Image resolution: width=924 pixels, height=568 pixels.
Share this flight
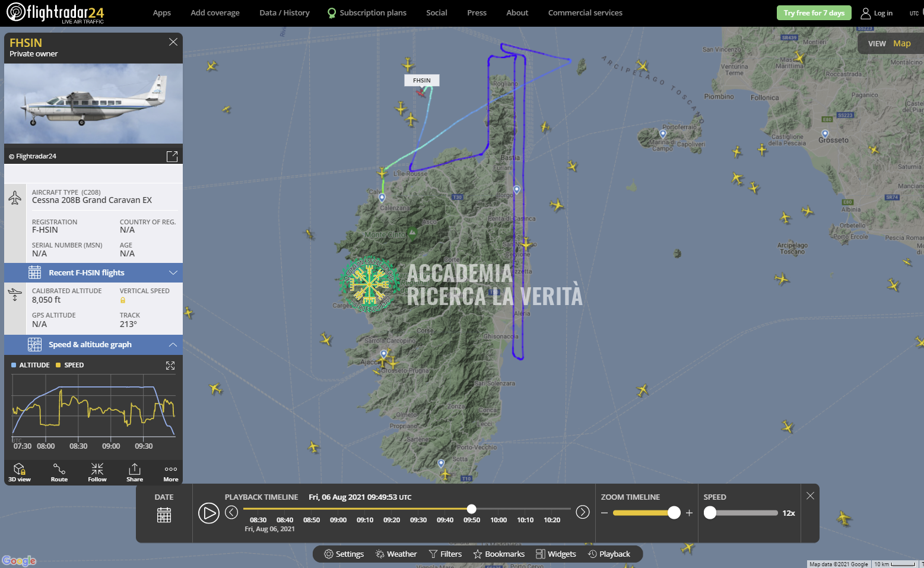point(135,472)
